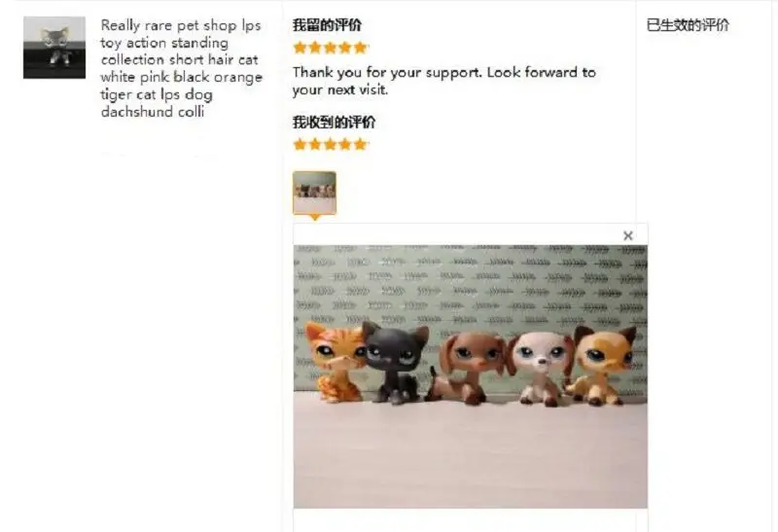The width and height of the screenshot is (778, 532).
Task: Click third star under 我留的评价
Action: point(330,48)
